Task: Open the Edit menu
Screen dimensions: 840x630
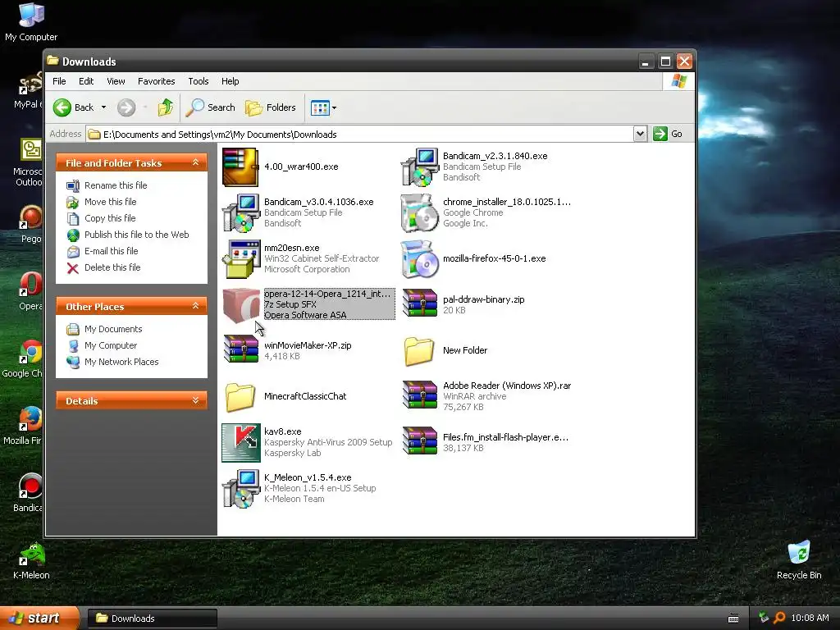Action: (x=85, y=81)
